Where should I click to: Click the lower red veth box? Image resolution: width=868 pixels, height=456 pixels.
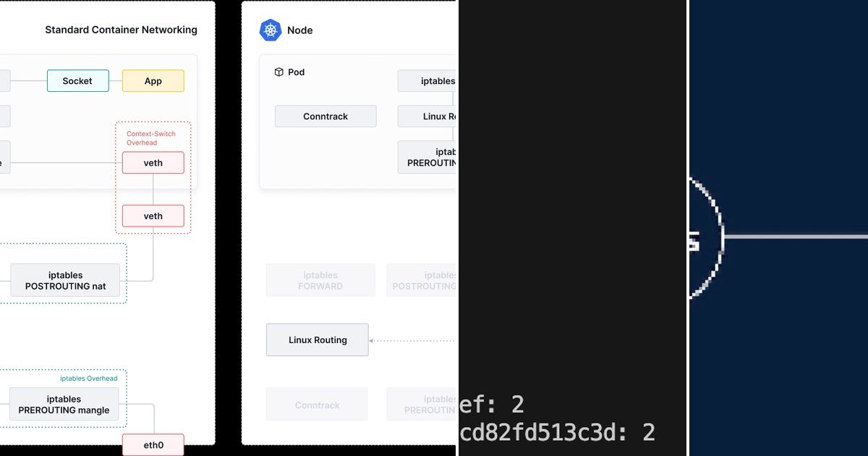coord(153,216)
